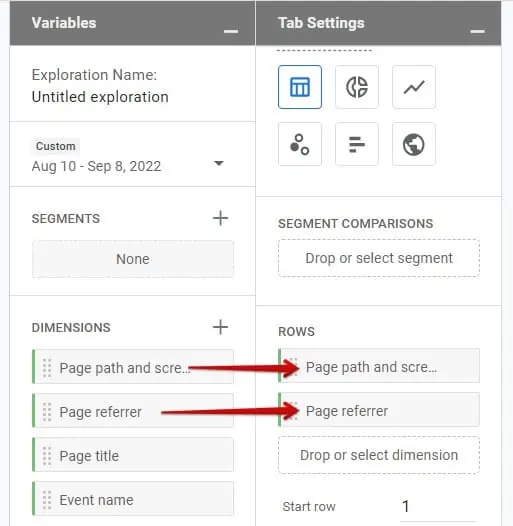
Task: Click the Start row value field
Action: (438, 507)
